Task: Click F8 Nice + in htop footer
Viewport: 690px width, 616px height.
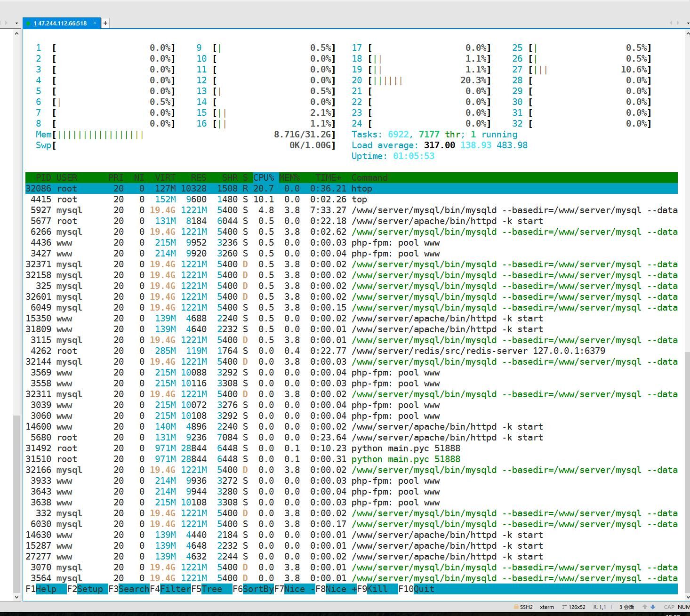Action: tap(336, 589)
